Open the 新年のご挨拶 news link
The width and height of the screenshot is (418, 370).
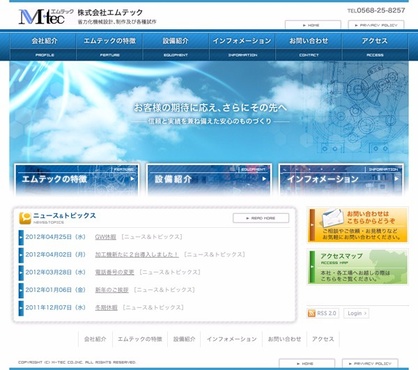112,290
